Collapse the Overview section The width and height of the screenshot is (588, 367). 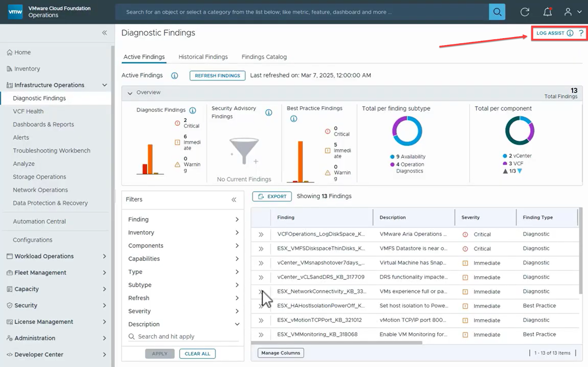pyautogui.click(x=130, y=93)
